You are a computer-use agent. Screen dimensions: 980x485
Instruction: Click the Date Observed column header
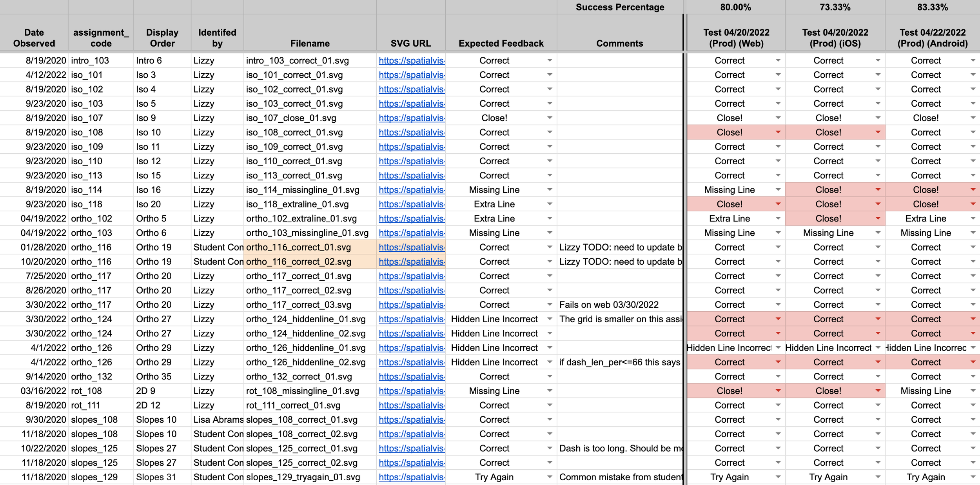34,33
